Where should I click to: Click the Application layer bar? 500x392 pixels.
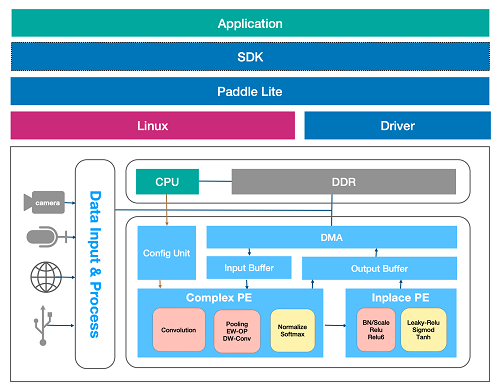(x=250, y=23)
